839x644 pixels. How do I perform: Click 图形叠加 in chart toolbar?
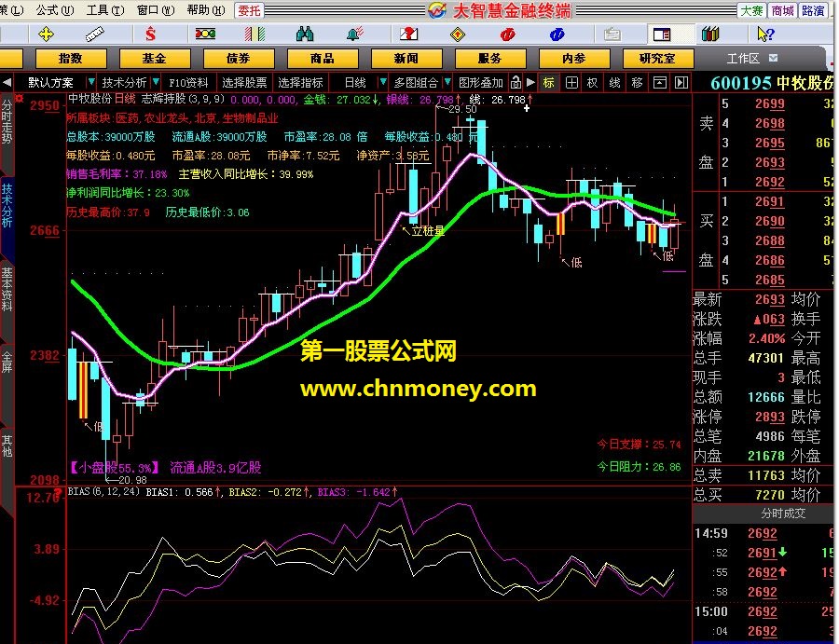481,82
